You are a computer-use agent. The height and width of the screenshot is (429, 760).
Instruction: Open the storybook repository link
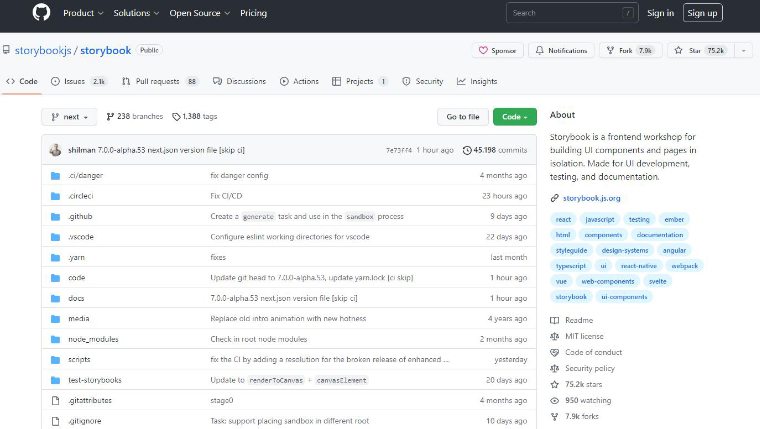pyautogui.click(x=106, y=50)
